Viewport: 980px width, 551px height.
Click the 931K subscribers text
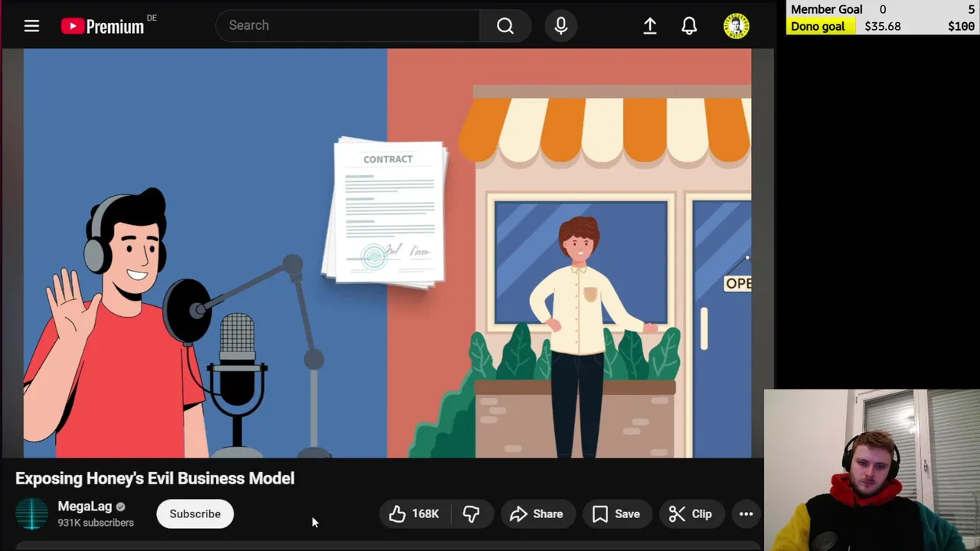(96, 523)
